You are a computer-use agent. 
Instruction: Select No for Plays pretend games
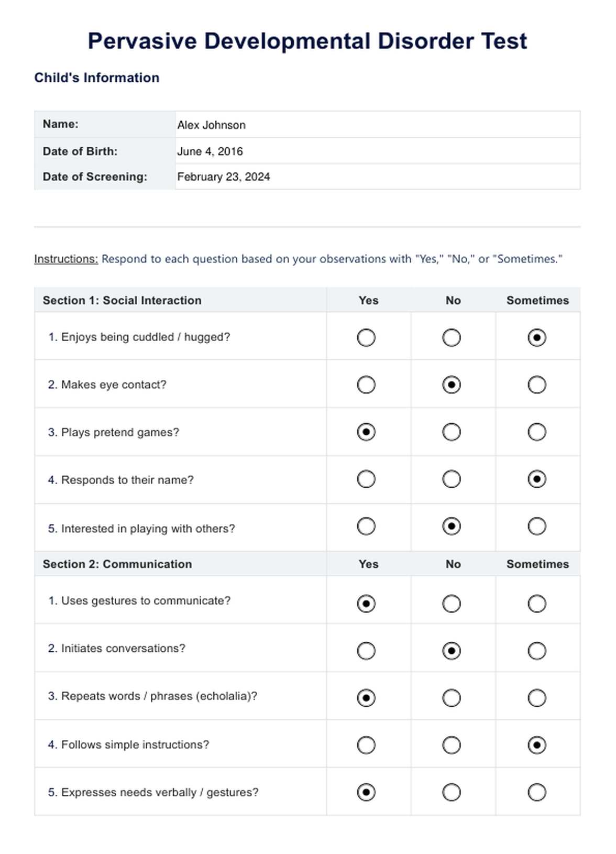coord(452,432)
